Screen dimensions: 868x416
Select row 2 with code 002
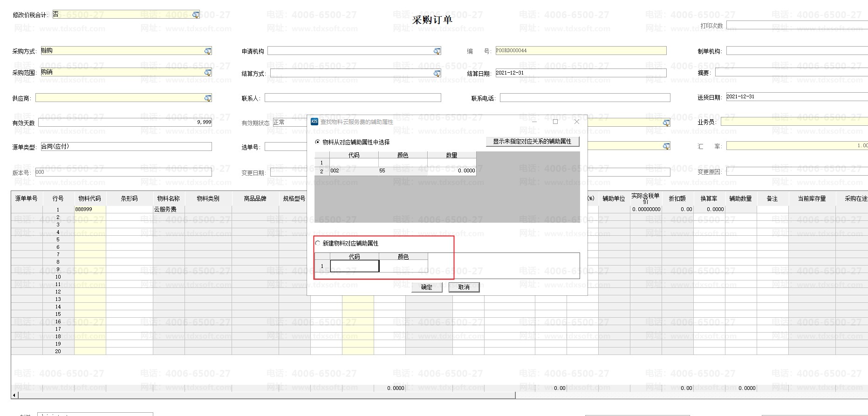tap(354, 171)
